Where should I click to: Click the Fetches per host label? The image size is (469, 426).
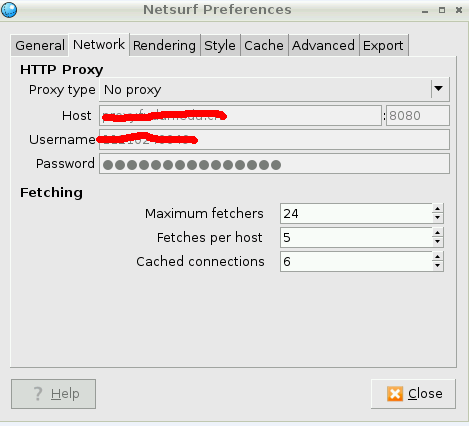[x=209, y=238]
